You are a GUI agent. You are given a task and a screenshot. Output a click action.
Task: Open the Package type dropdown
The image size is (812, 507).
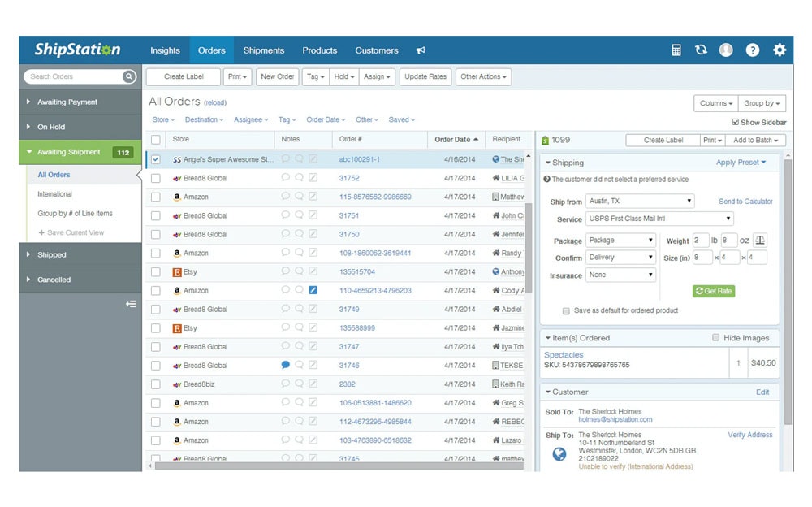pos(620,240)
